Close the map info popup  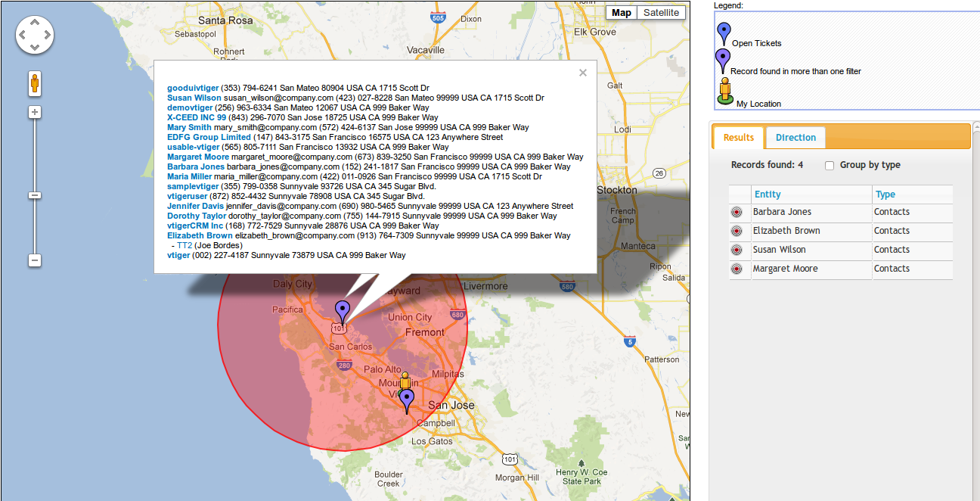(x=582, y=73)
